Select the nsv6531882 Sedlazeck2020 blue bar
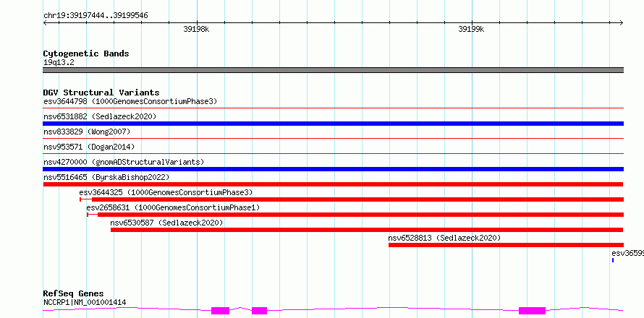This screenshot has height=318, width=644. pos(333,124)
